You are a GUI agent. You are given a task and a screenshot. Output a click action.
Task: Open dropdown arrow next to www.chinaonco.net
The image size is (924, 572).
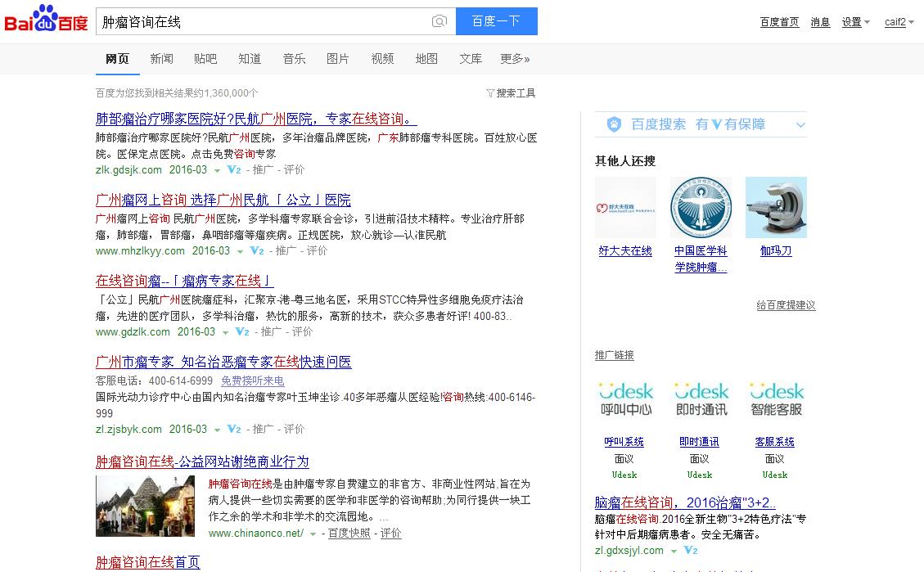click(x=313, y=534)
